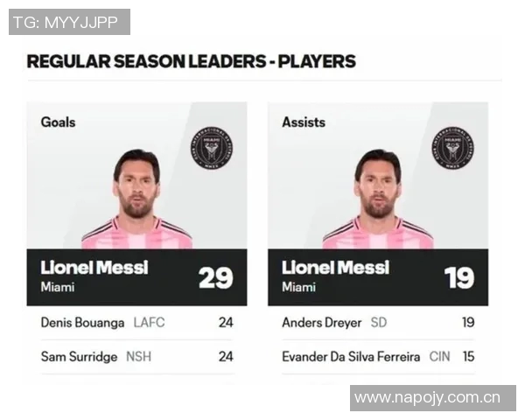This screenshot has height=420, width=525.
Task: Click the Assists category label
Action: [303, 122]
